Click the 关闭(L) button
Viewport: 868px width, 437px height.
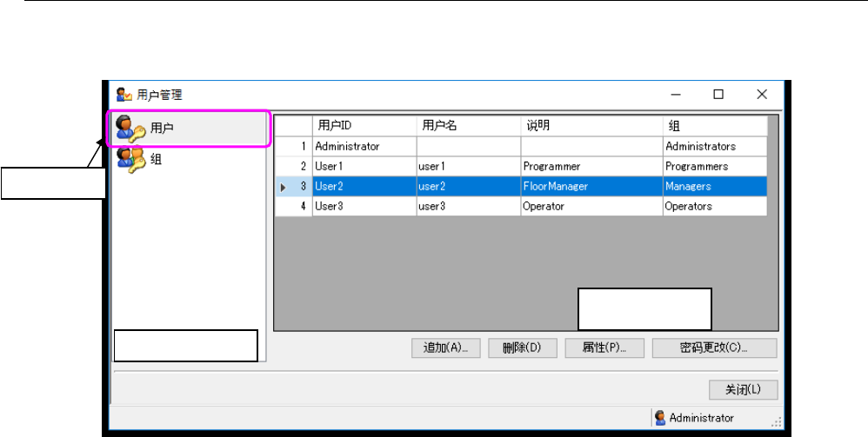[x=744, y=389]
